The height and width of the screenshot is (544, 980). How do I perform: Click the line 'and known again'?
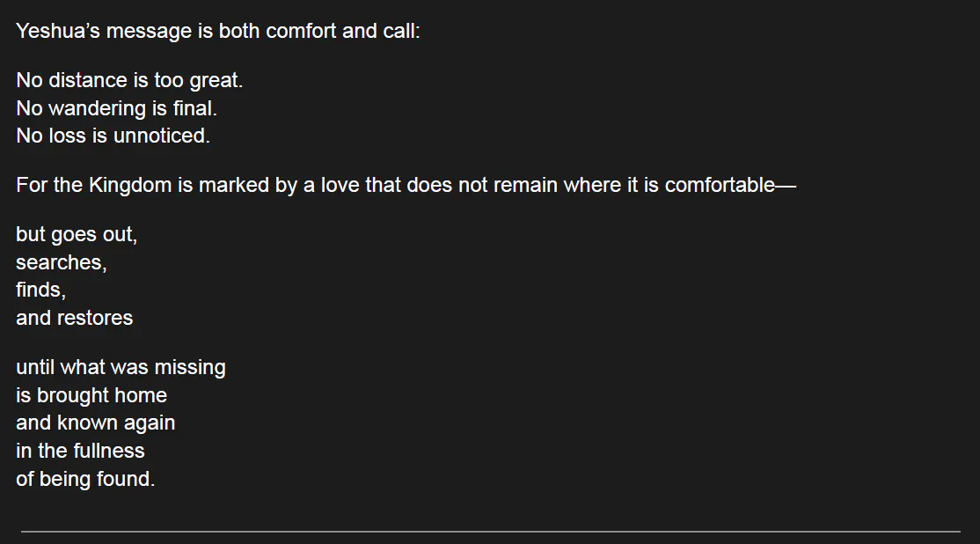point(95,423)
